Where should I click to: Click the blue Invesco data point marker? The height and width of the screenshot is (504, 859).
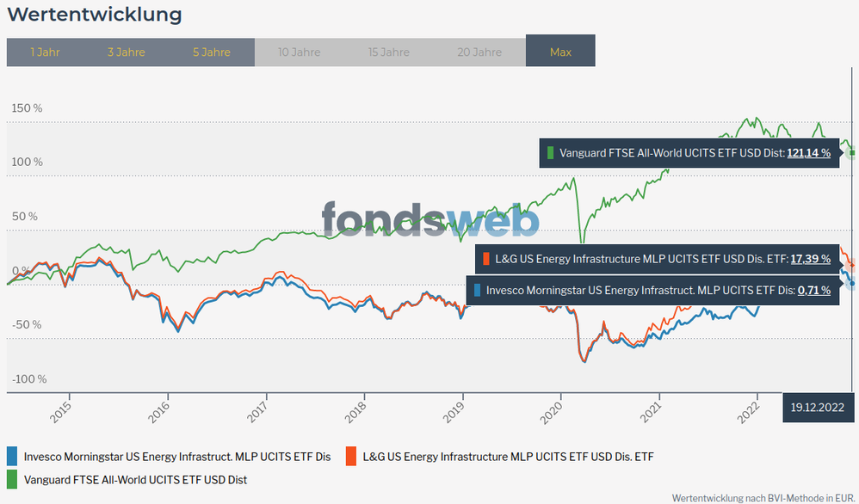pyautogui.click(x=851, y=283)
